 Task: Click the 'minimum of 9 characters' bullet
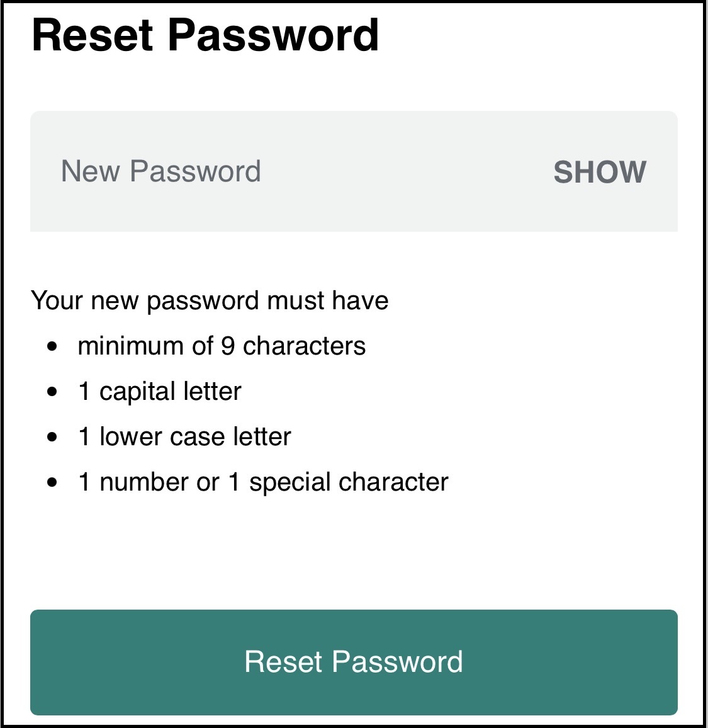222,345
